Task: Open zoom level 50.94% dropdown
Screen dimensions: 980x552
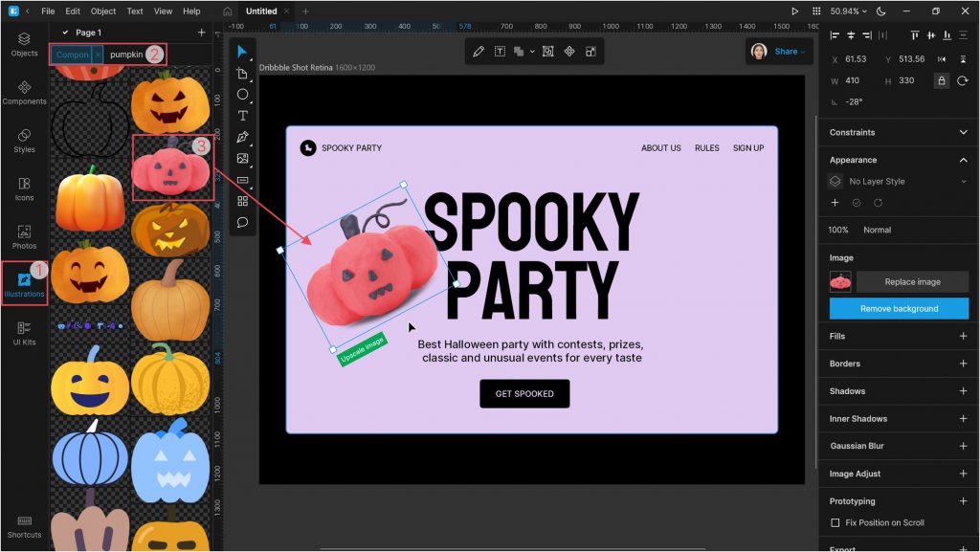Action: [x=848, y=11]
